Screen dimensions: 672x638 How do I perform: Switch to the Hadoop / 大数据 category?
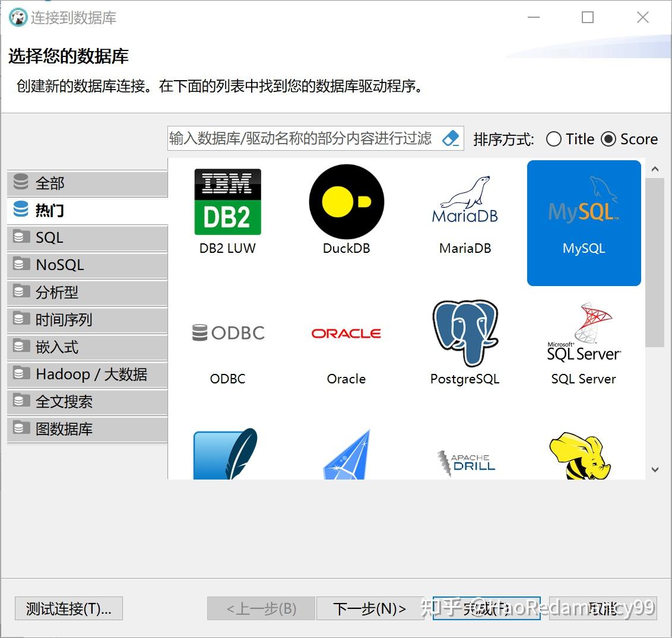tap(87, 374)
